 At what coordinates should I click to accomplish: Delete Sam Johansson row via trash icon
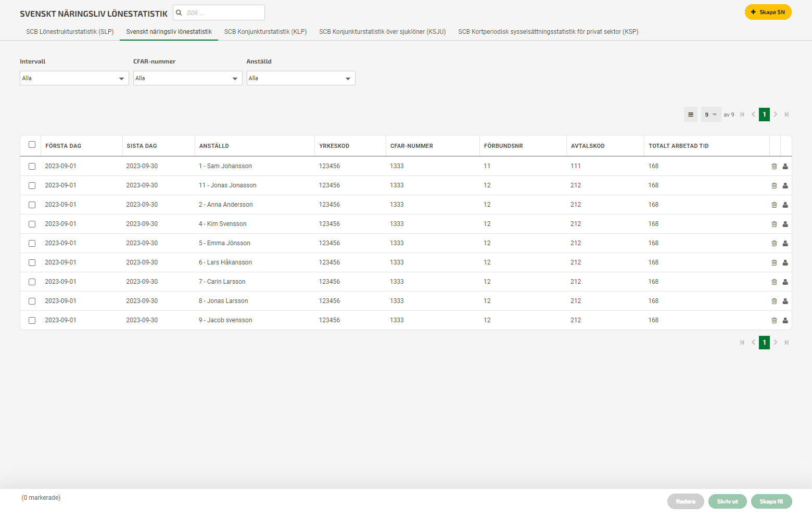774,167
